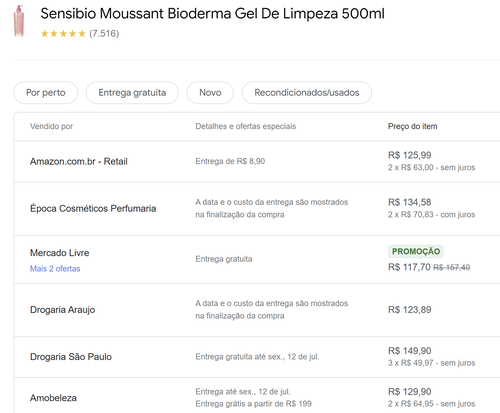Screen dimensions: 500x413
Task: Click the R$ 125,99 Amazon price
Action: 409,155
